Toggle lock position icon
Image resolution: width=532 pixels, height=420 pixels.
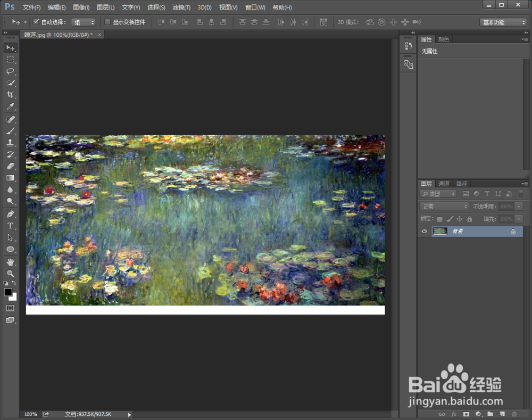[x=460, y=219]
